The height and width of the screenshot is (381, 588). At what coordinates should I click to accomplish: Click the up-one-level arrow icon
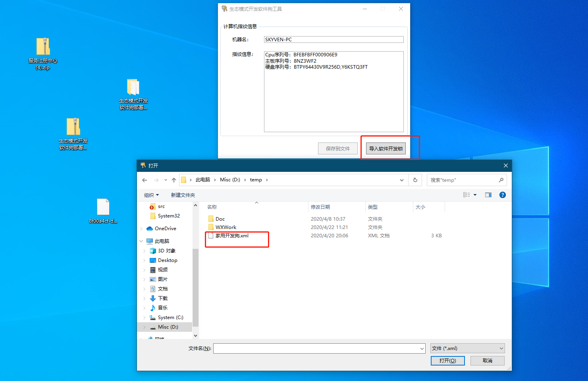(174, 180)
